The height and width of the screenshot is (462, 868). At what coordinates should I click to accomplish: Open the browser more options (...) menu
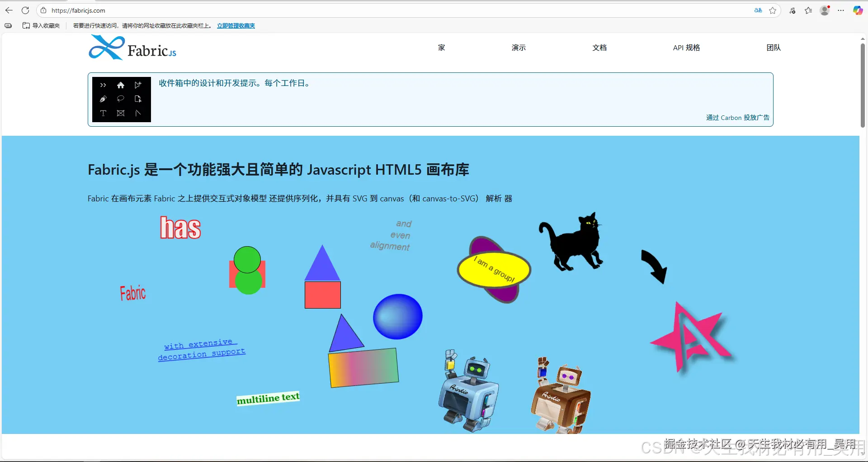841,10
